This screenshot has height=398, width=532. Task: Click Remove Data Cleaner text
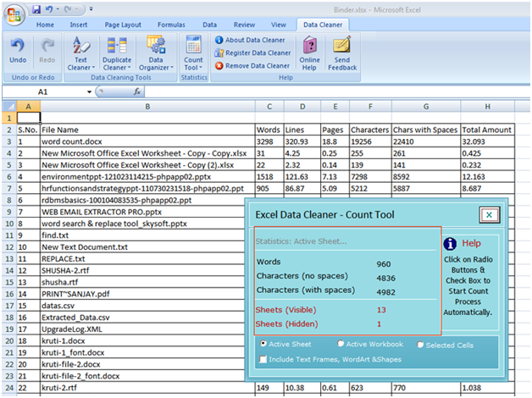coord(258,66)
